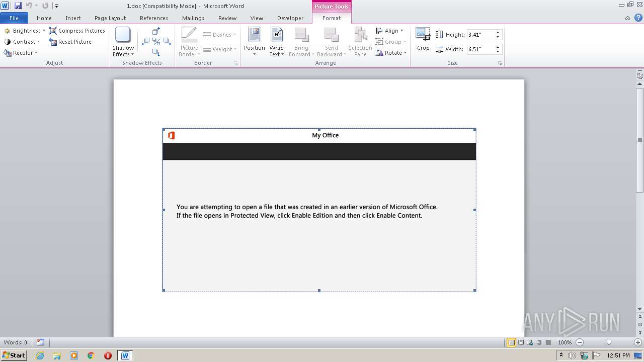The width and height of the screenshot is (644, 362).
Task: Minimize the ribbon with caret icon
Action: click(x=627, y=18)
